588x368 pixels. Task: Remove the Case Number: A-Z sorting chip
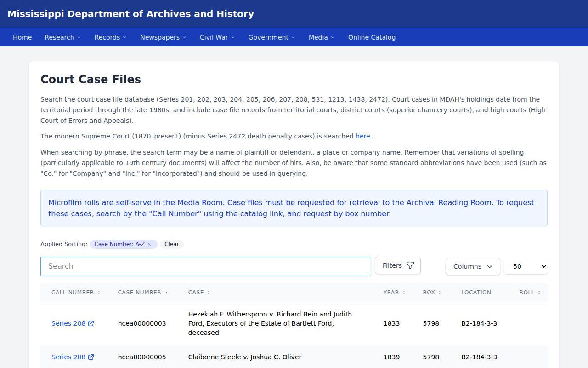[x=149, y=244]
